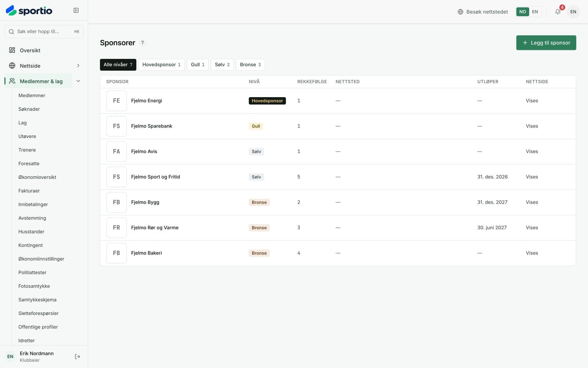Click the Gull badge on Fjelmo Sparebank
588x368 pixels.
pos(256,126)
